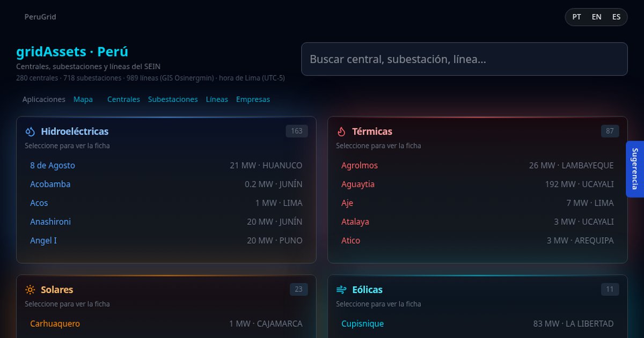Open Acos hydro plant
The height and width of the screenshot is (338, 644).
(39, 203)
